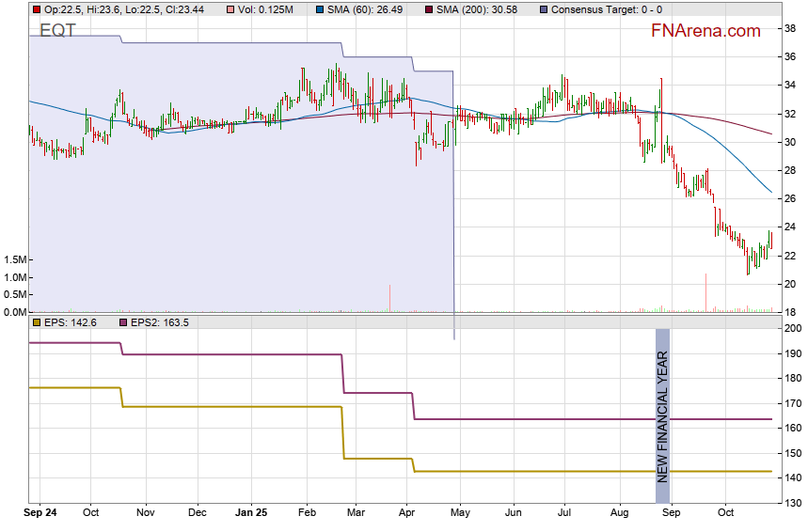
Task: Click the volume spike bar in April
Action: (388, 297)
